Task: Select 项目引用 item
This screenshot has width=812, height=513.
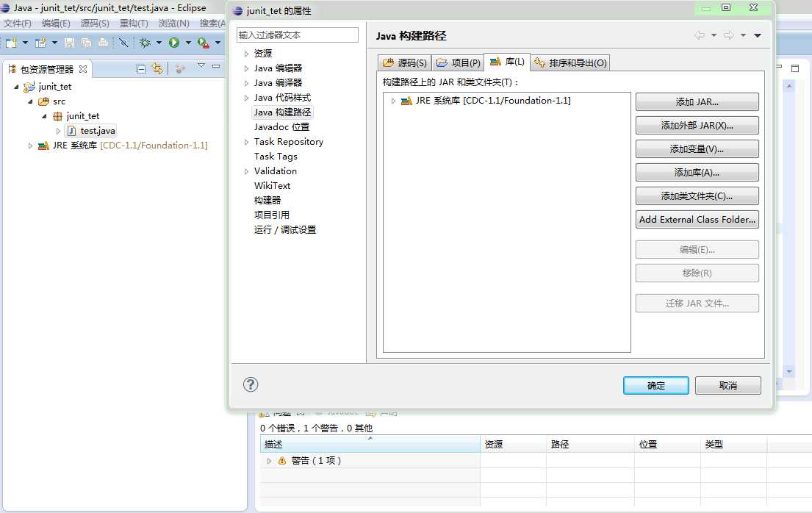Action: [271, 215]
